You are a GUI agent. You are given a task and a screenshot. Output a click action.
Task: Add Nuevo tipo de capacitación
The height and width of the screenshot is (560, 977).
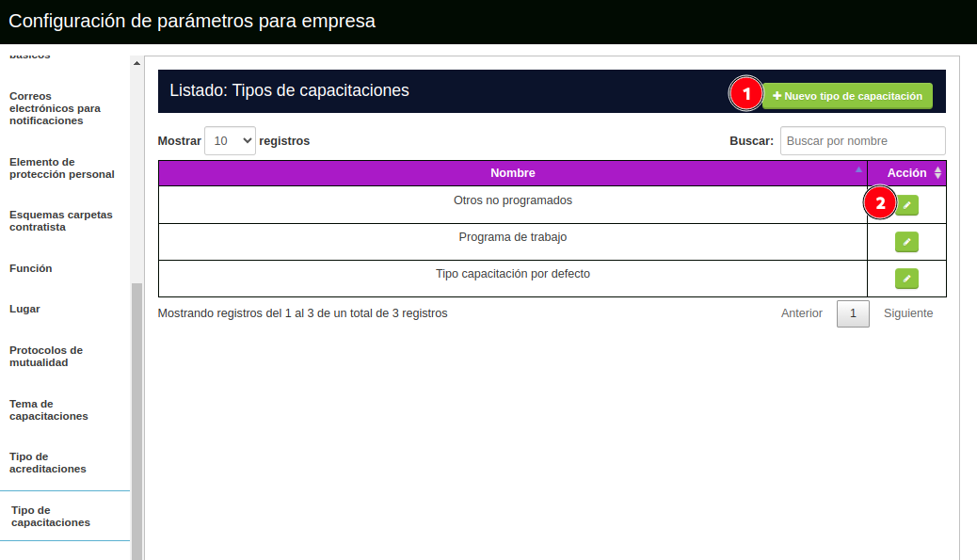point(847,96)
